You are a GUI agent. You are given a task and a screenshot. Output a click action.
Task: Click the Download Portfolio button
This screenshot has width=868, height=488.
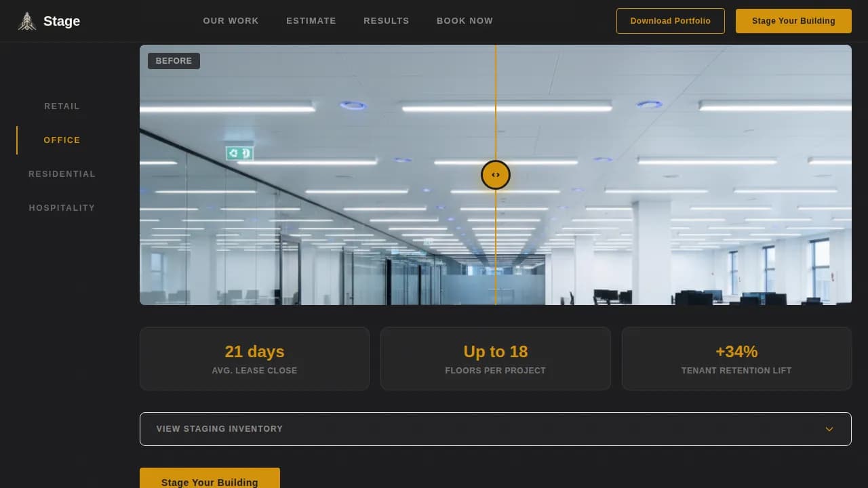coord(670,21)
